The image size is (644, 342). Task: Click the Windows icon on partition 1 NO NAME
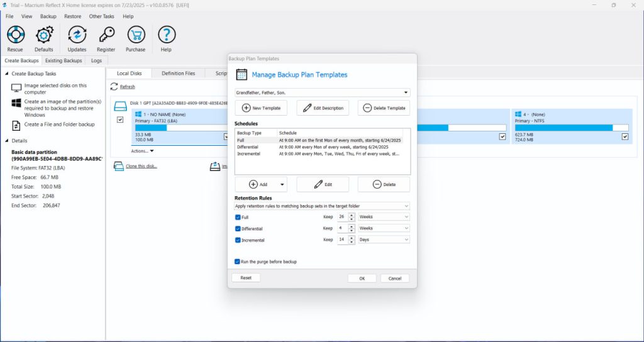pos(138,114)
